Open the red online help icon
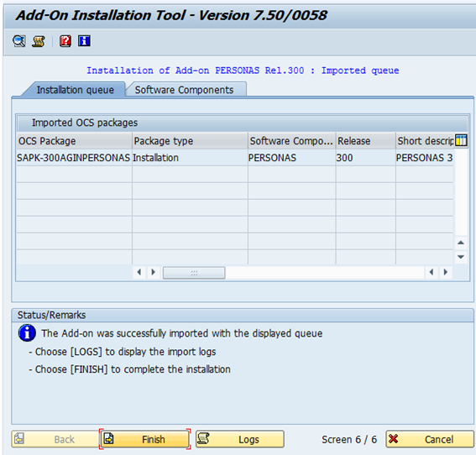The image size is (476, 455). point(65,41)
